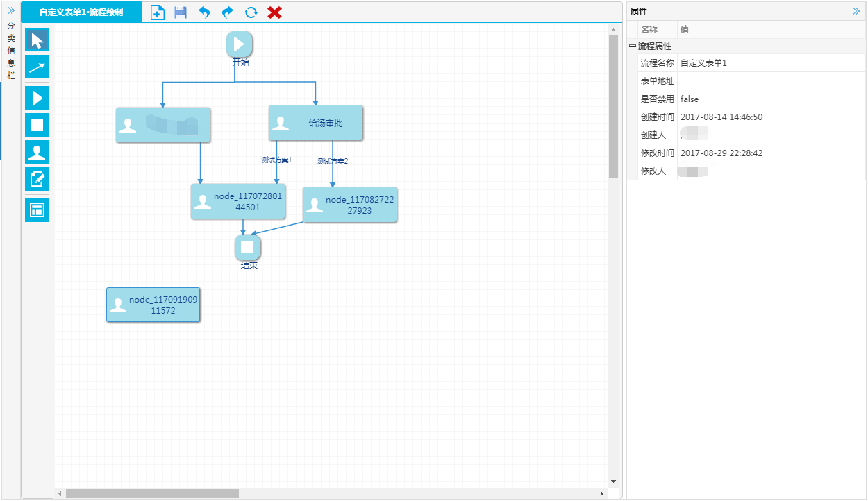Delete using the red X icon

click(x=275, y=12)
